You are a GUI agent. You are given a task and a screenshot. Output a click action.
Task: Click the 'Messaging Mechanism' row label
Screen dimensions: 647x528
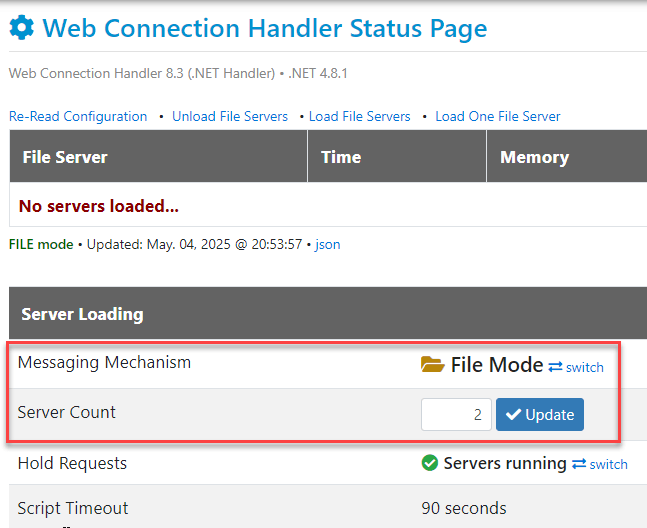[104, 362]
